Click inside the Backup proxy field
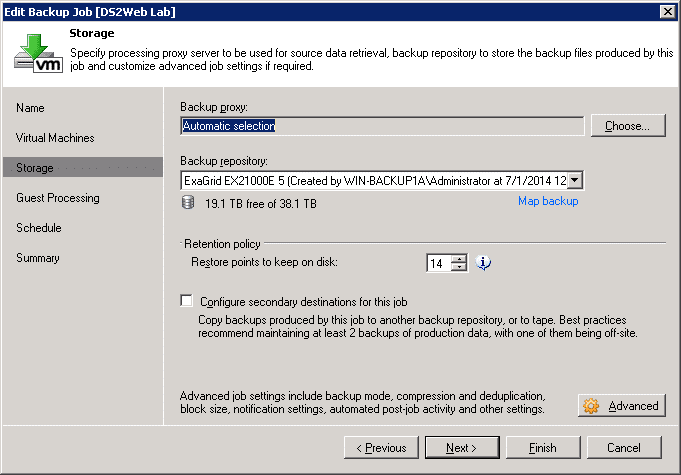 click(x=382, y=126)
